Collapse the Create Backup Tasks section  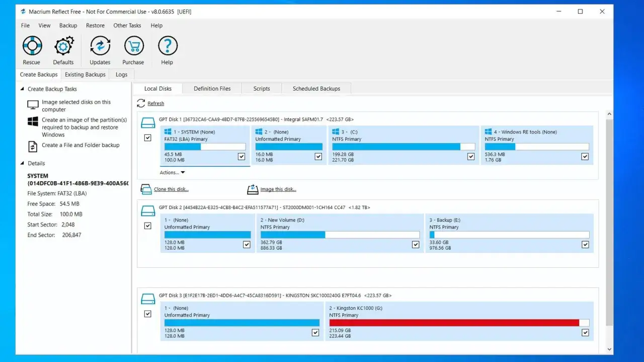[x=22, y=89]
